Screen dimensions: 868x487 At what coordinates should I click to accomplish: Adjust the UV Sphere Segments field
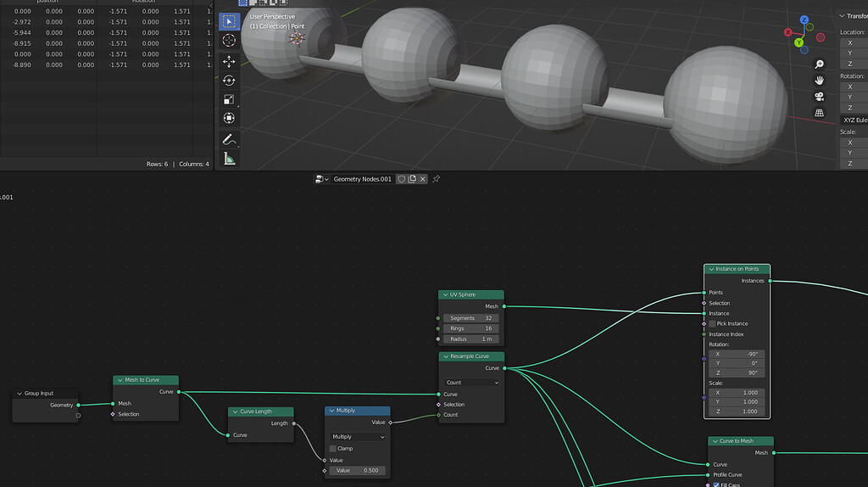(471, 318)
